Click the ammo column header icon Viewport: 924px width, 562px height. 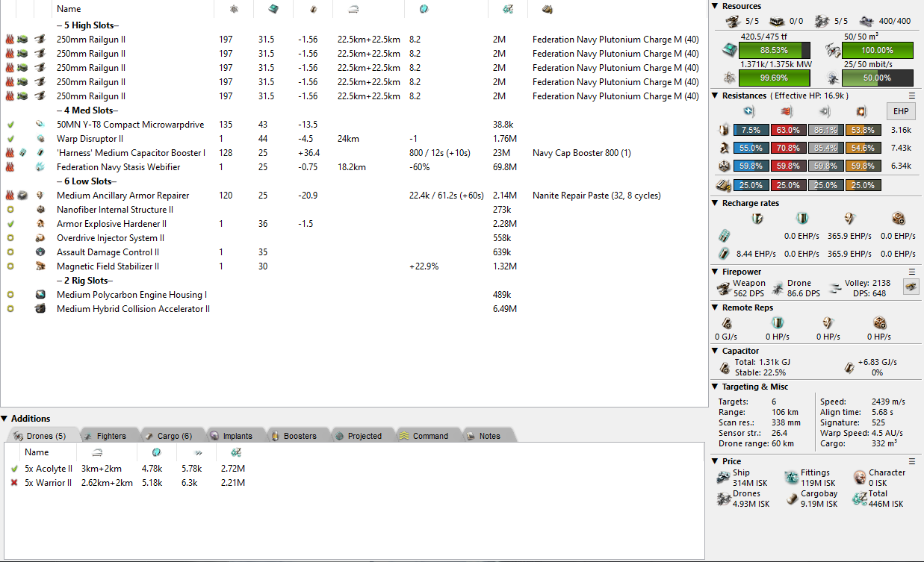coord(548,9)
